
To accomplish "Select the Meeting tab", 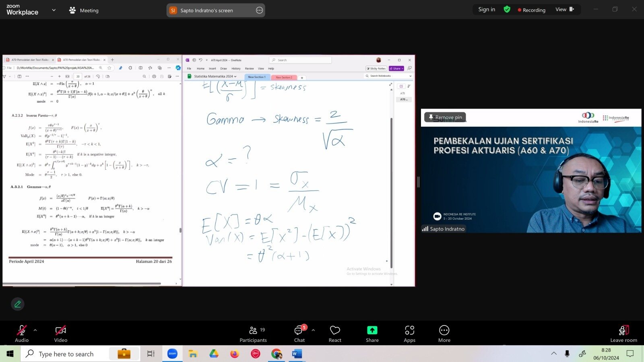I will click(84, 10).
